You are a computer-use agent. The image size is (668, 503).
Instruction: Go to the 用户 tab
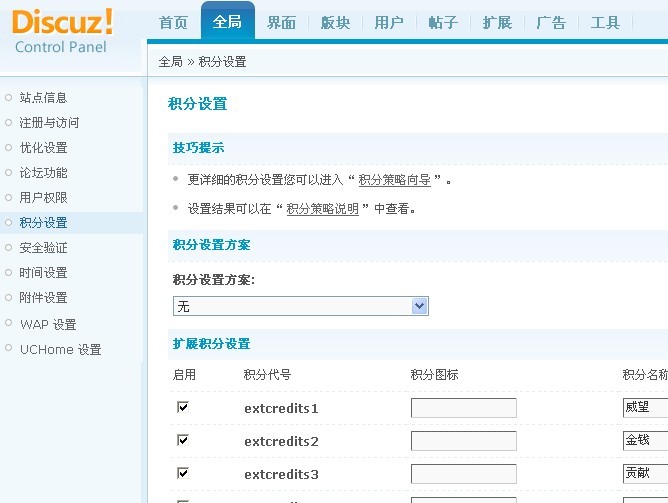pyautogui.click(x=389, y=23)
